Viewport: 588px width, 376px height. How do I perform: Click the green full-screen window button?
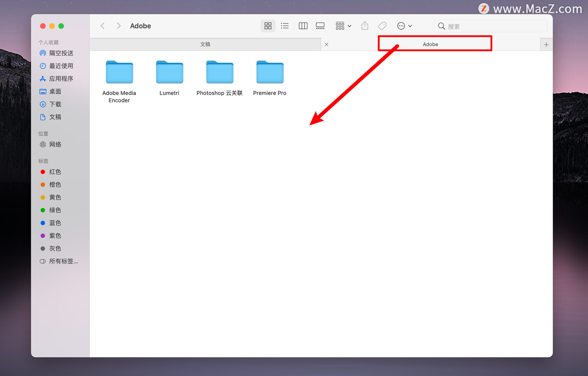click(61, 26)
